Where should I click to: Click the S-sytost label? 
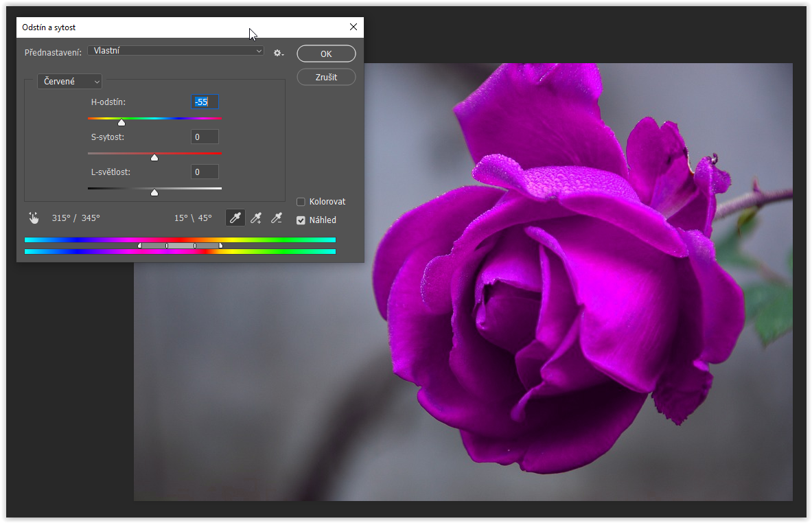[x=108, y=137]
